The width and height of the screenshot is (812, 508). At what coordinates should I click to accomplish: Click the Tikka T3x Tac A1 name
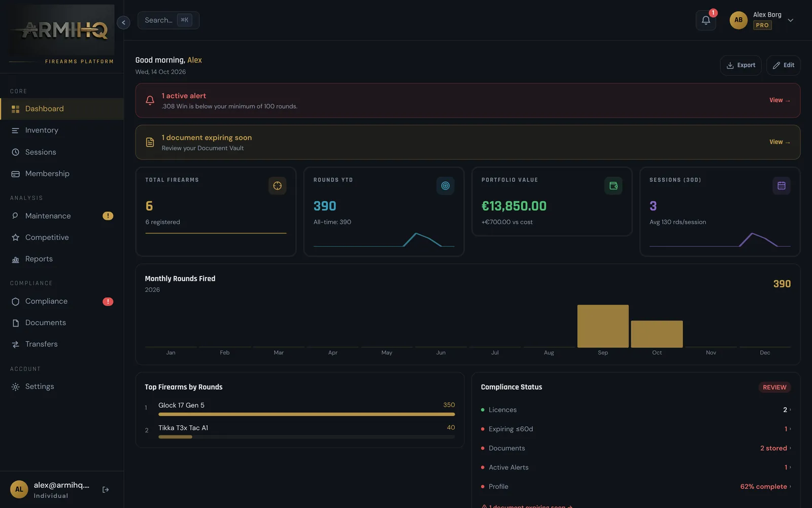point(183,428)
